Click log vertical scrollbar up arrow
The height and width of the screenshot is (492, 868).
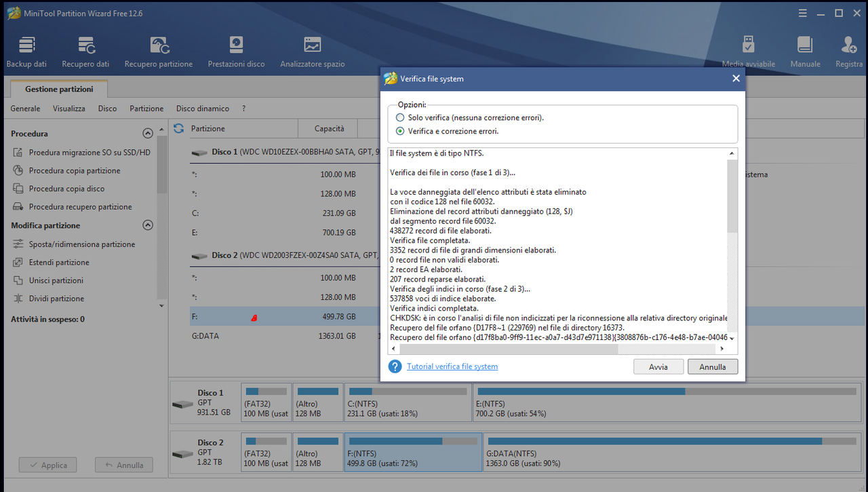(x=732, y=153)
